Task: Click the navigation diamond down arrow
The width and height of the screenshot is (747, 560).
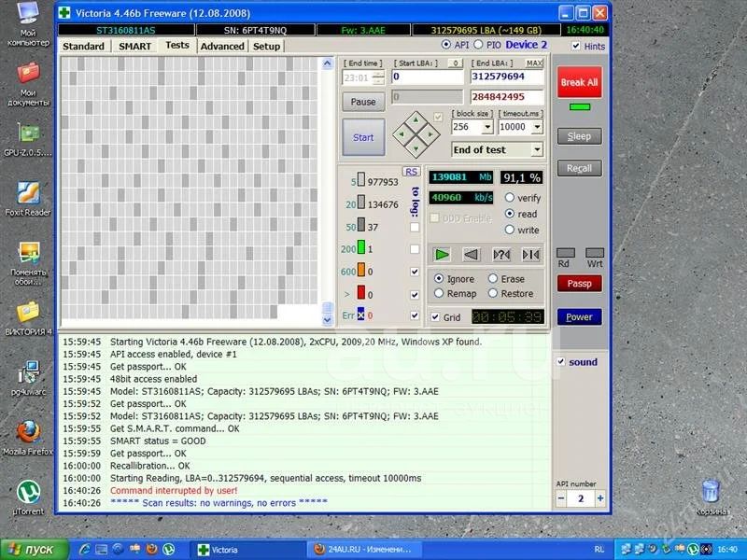Action: point(416,149)
